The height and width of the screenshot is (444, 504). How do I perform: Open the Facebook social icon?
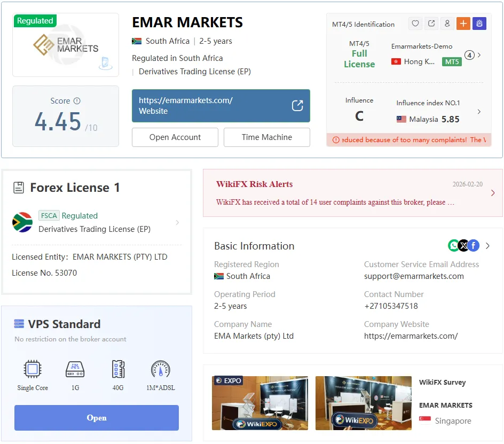coord(473,246)
